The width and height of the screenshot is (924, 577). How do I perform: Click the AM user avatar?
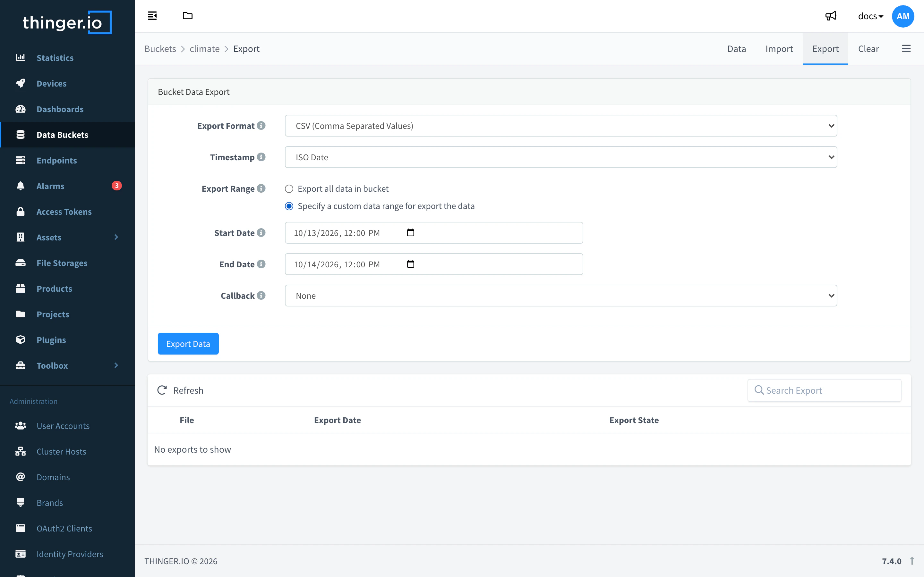pos(903,16)
